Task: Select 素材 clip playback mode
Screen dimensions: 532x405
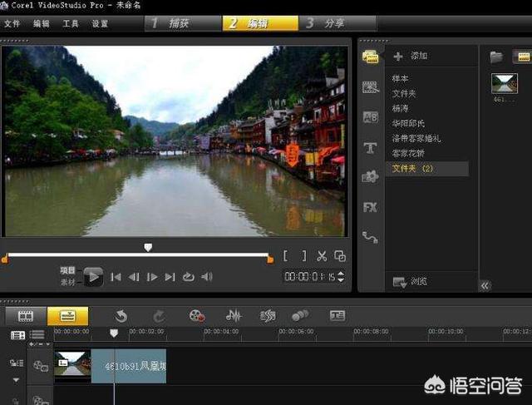Action: [67, 282]
